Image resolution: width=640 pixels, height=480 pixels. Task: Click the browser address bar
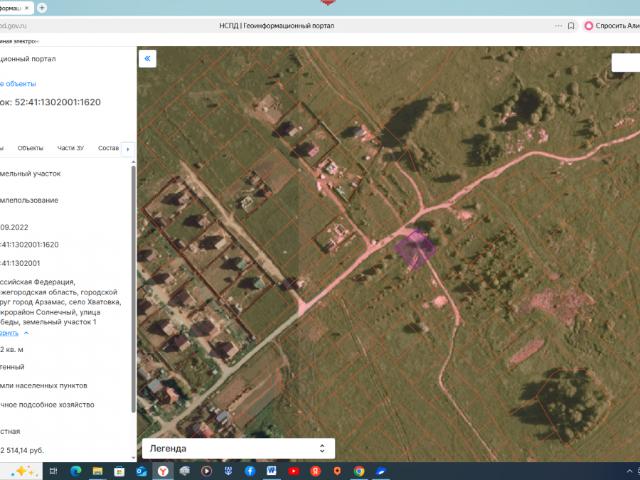(x=277, y=26)
